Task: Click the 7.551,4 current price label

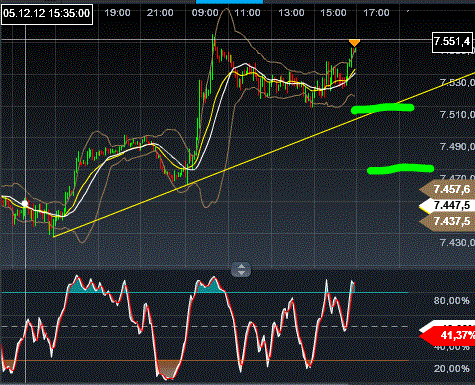Action: click(x=452, y=42)
